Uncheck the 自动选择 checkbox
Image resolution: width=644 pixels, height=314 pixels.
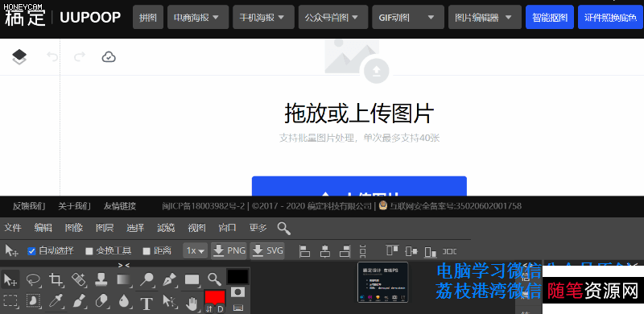pos(31,250)
